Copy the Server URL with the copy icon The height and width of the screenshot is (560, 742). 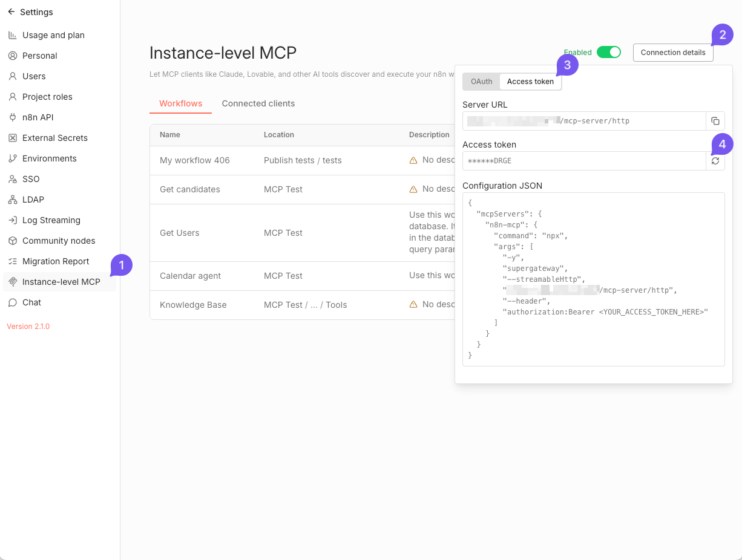[715, 121]
